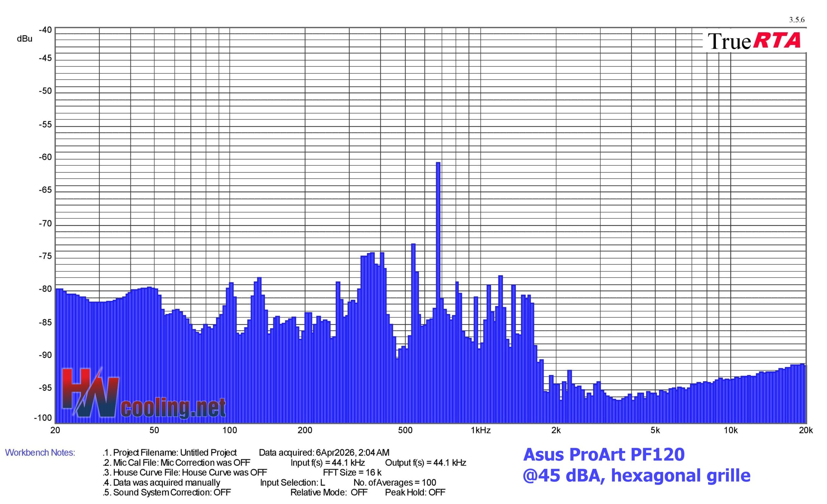Image resolution: width=827 pixels, height=504 pixels.
Task: Click the Input Selection: L text
Action: point(292,483)
